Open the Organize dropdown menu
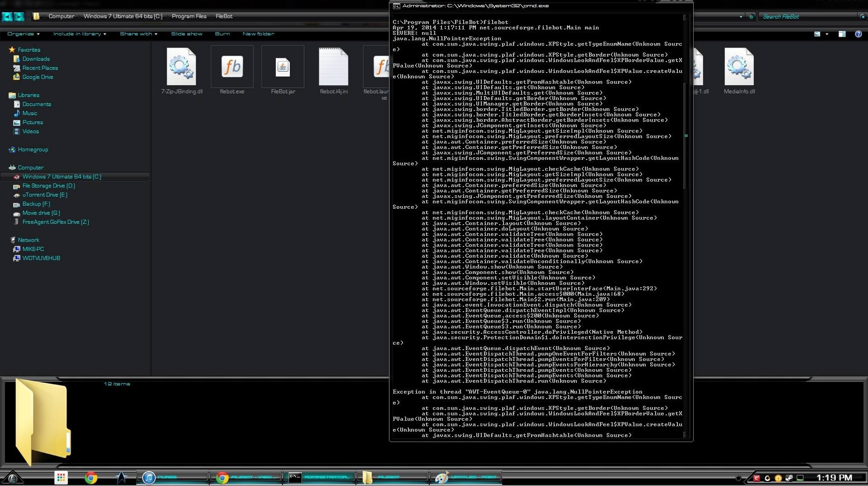This screenshot has width=868, height=486. 24,34
